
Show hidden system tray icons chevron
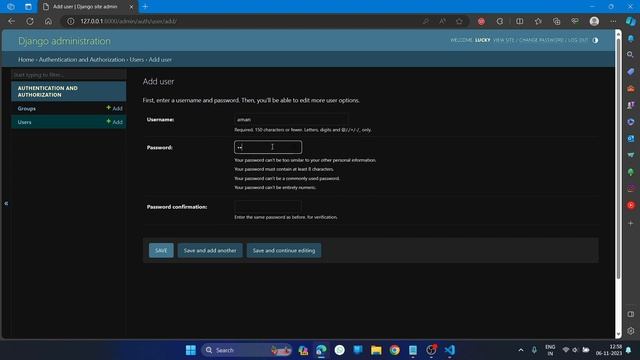521,350
